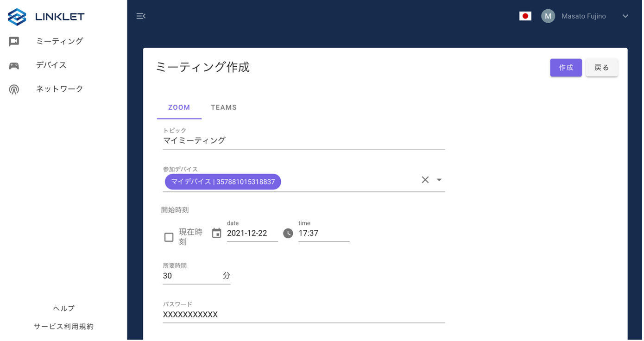Image resolution: width=644 pixels, height=341 pixels.
Task: Open the clock time picker icon
Action: point(288,233)
